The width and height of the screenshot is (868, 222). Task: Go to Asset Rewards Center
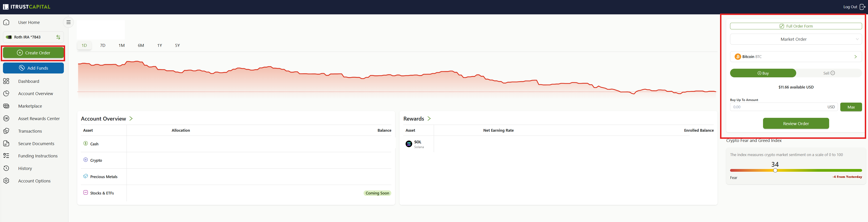[39, 119]
